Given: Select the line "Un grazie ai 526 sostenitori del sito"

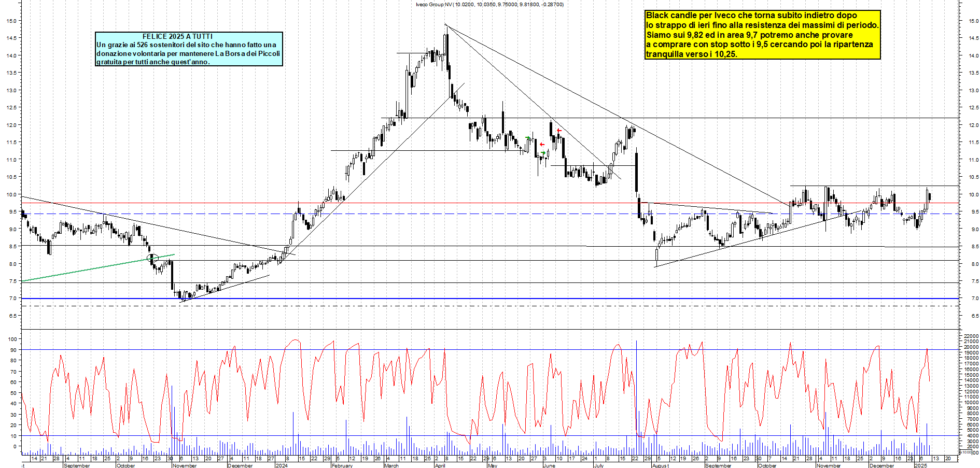Looking at the screenshot, I should 153,45.
